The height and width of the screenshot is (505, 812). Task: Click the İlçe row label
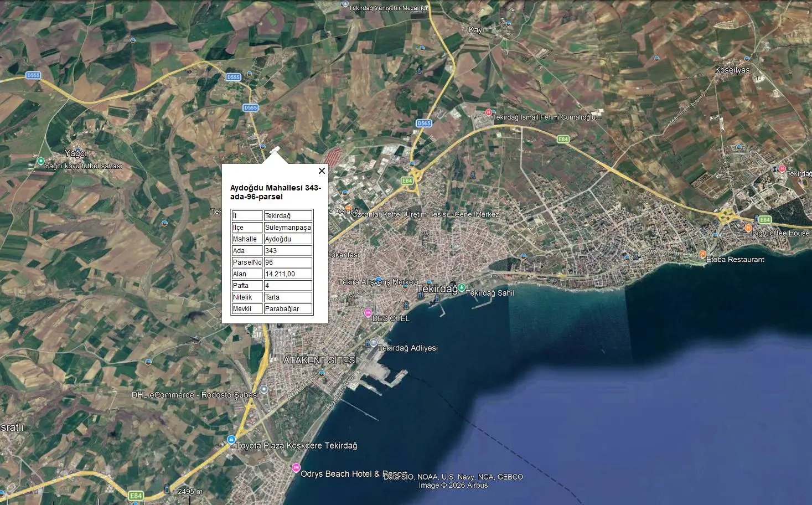tap(247, 228)
